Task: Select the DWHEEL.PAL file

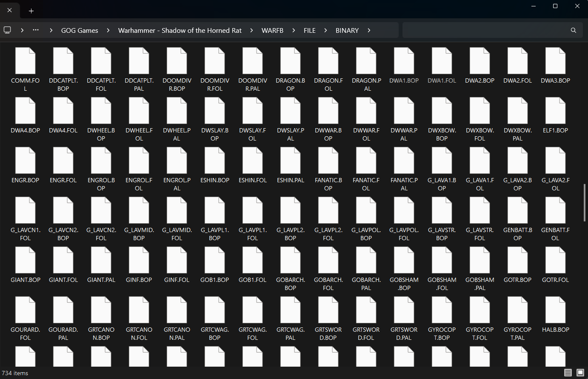Action: [x=177, y=119]
